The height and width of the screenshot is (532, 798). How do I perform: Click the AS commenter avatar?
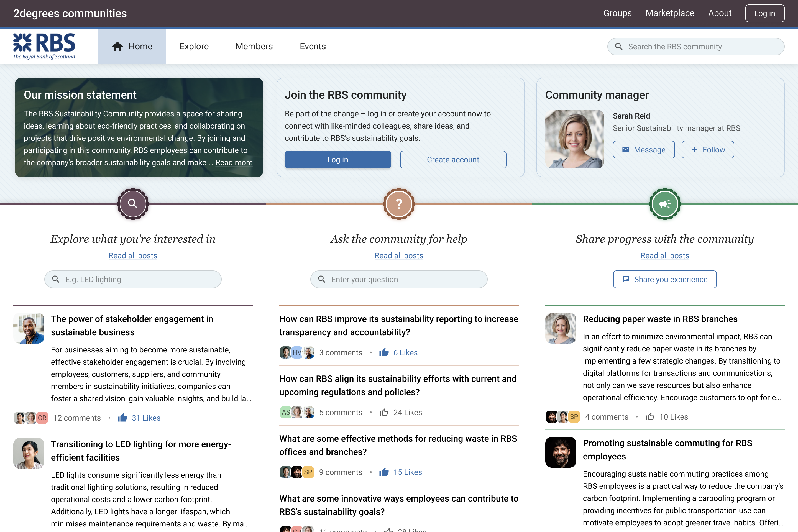click(286, 412)
